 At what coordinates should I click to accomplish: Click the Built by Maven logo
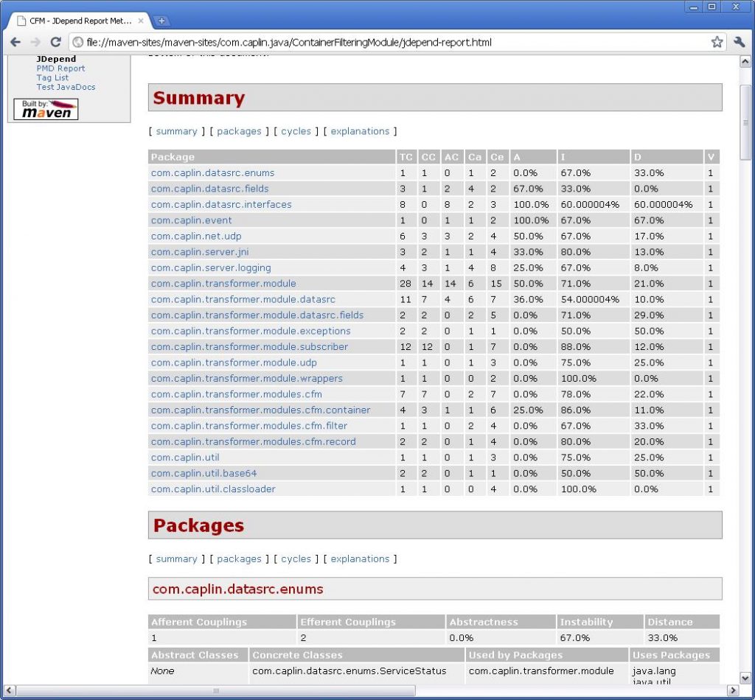tap(46, 109)
